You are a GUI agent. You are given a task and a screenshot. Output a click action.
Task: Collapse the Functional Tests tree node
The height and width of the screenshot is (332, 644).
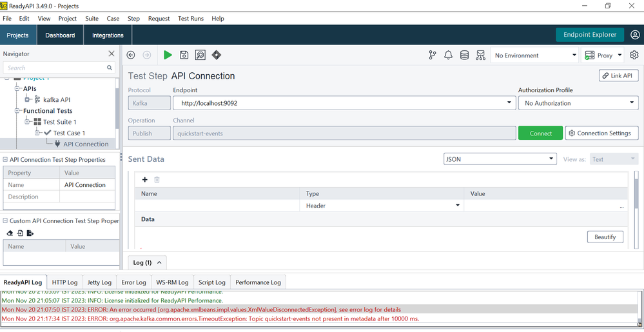click(x=18, y=111)
